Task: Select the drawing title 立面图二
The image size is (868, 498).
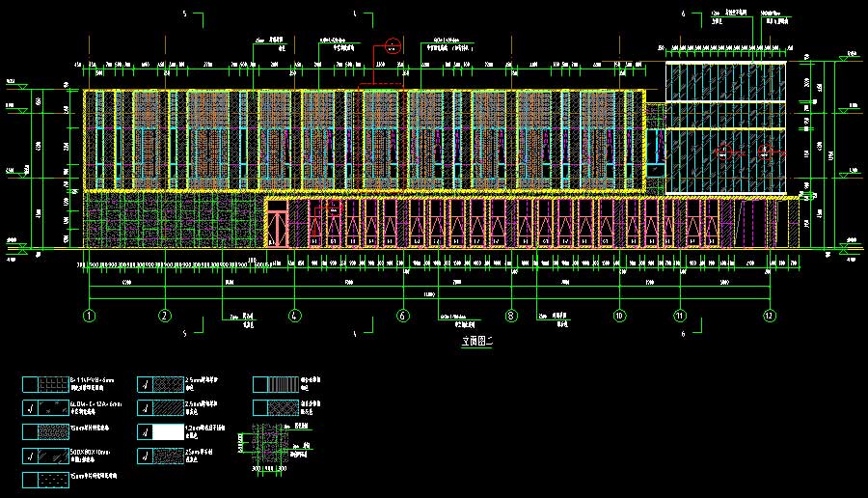Action: point(476,342)
